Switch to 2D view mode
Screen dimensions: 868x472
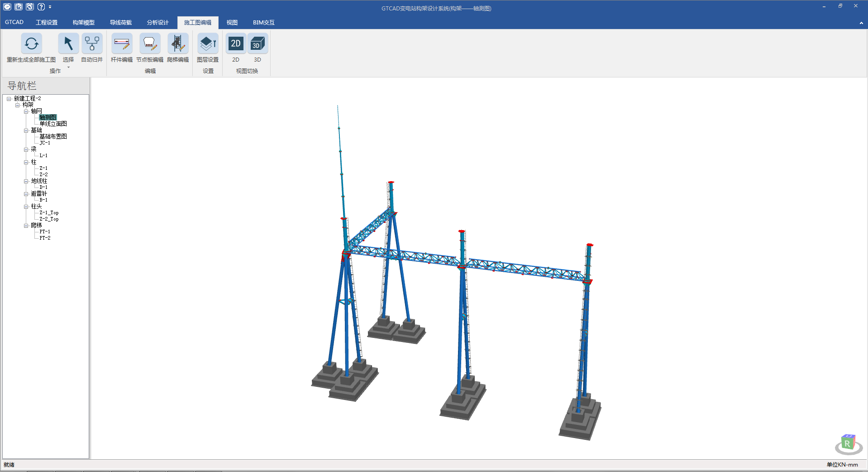(x=236, y=44)
